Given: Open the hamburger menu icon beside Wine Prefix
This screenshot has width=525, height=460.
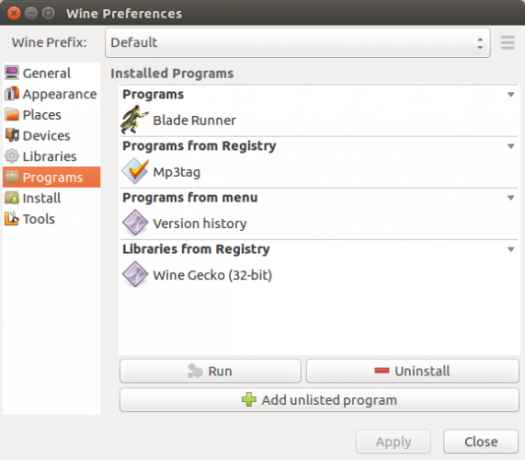Looking at the screenshot, I should click(508, 43).
